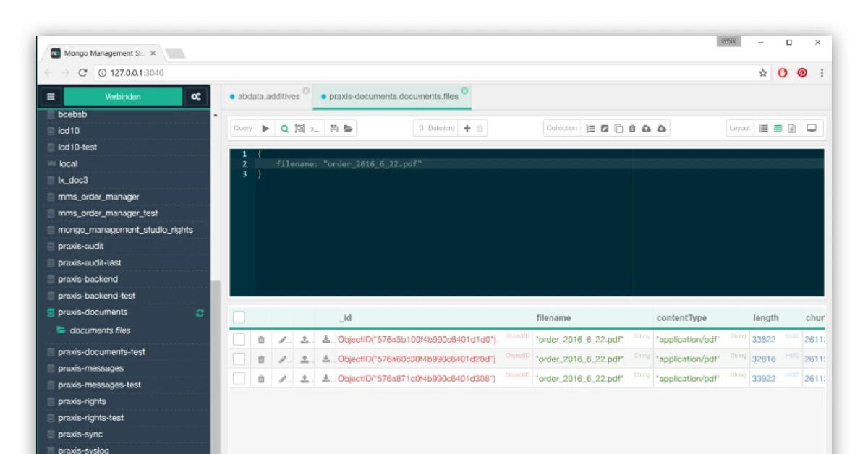The height and width of the screenshot is (454, 868).
Task: Click the monitor fullscreen icon in Layout toolbar
Action: click(812, 129)
